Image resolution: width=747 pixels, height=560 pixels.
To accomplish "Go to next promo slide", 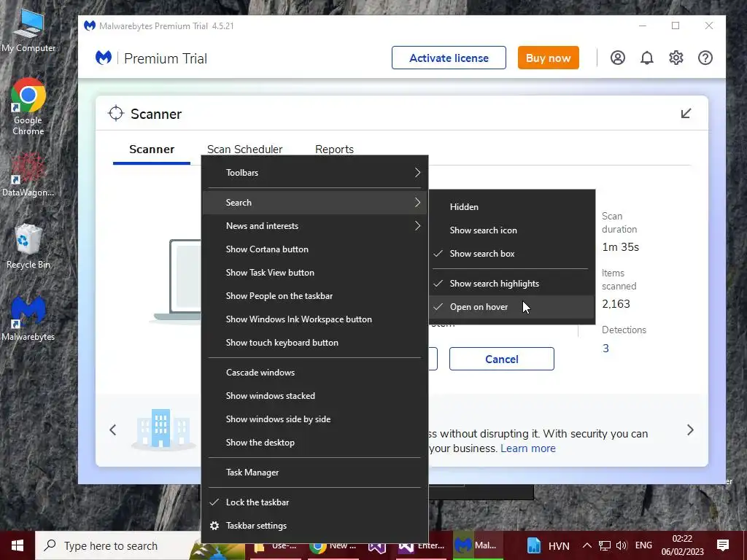I will pyautogui.click(x=690, y=430).
